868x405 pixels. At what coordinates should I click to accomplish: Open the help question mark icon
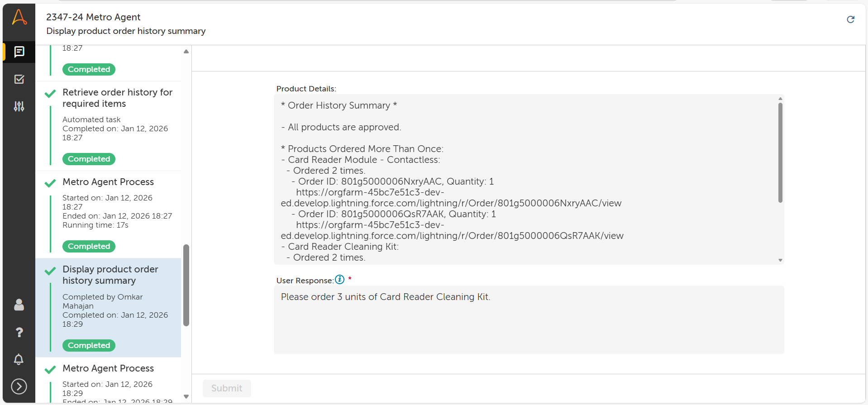pyautogui.click(x=19, y=333)
